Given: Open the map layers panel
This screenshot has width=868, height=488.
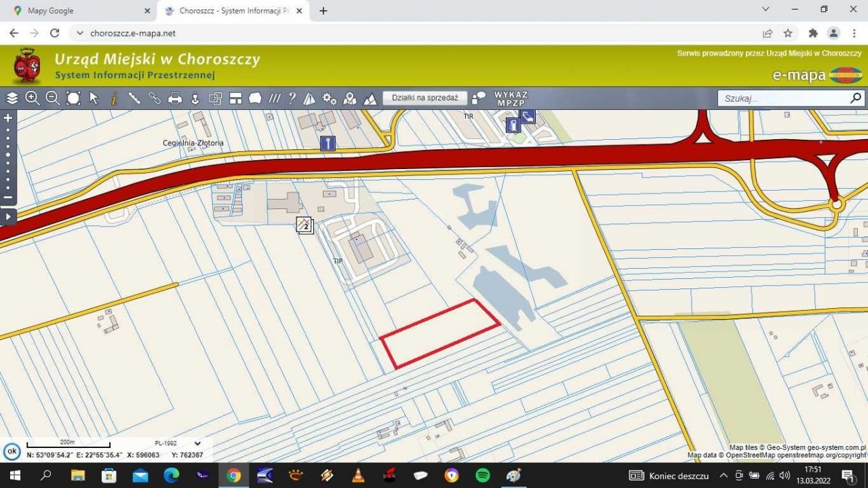Looking at the screenshot, I should tap(12, 98).
